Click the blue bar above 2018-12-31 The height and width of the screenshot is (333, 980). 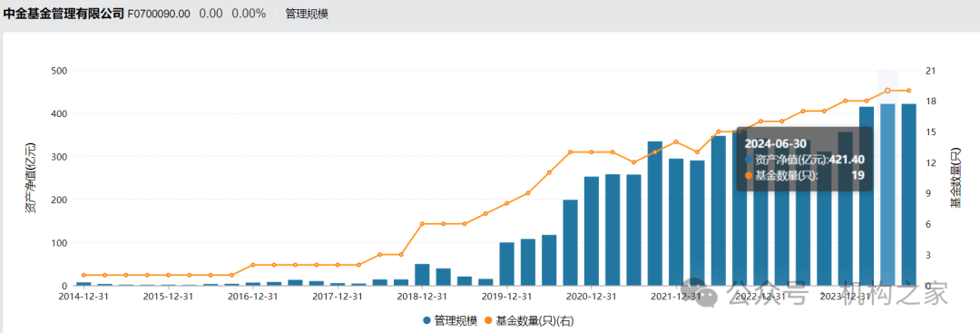(423, 274)
